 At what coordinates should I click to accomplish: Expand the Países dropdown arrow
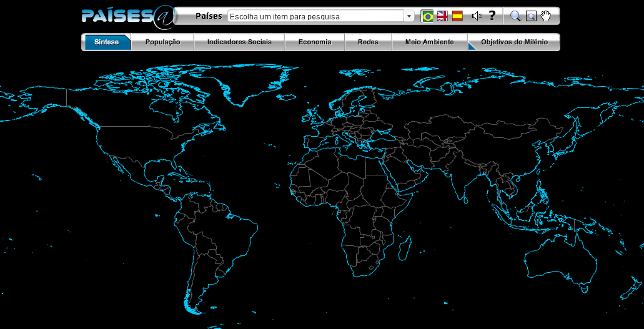click(409, 16)
